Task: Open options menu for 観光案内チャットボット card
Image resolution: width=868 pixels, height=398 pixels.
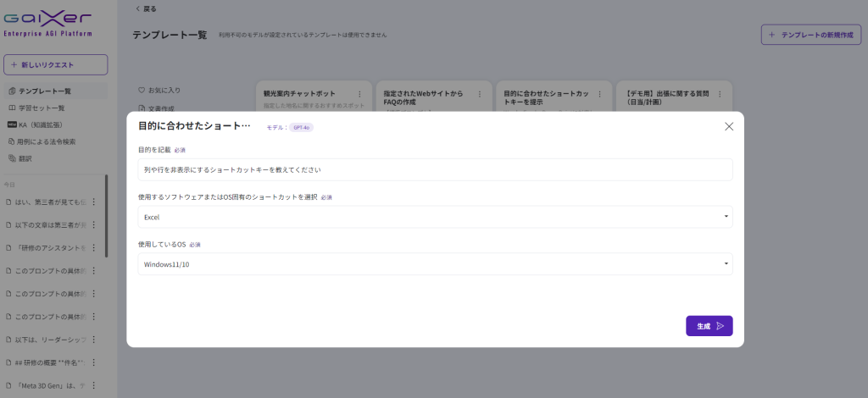Action: [x=359, y=93]
